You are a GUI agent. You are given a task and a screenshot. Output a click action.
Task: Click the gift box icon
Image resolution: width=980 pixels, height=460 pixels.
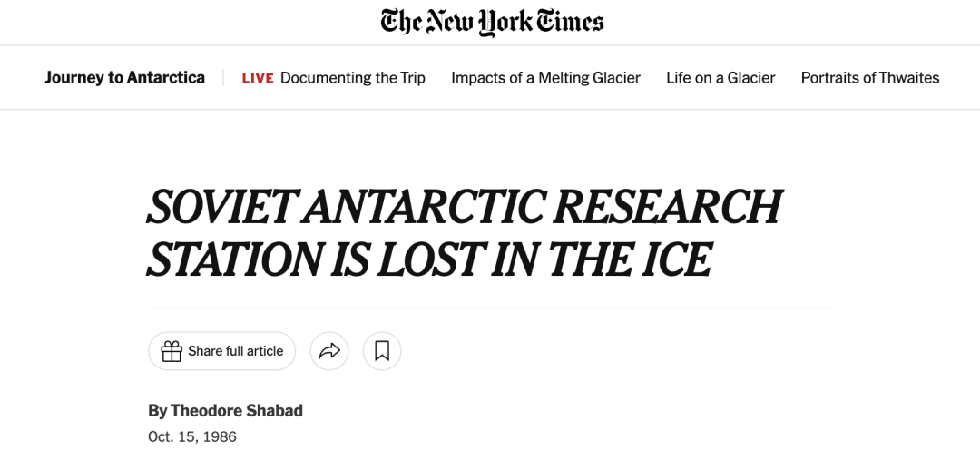coord(171,351)
